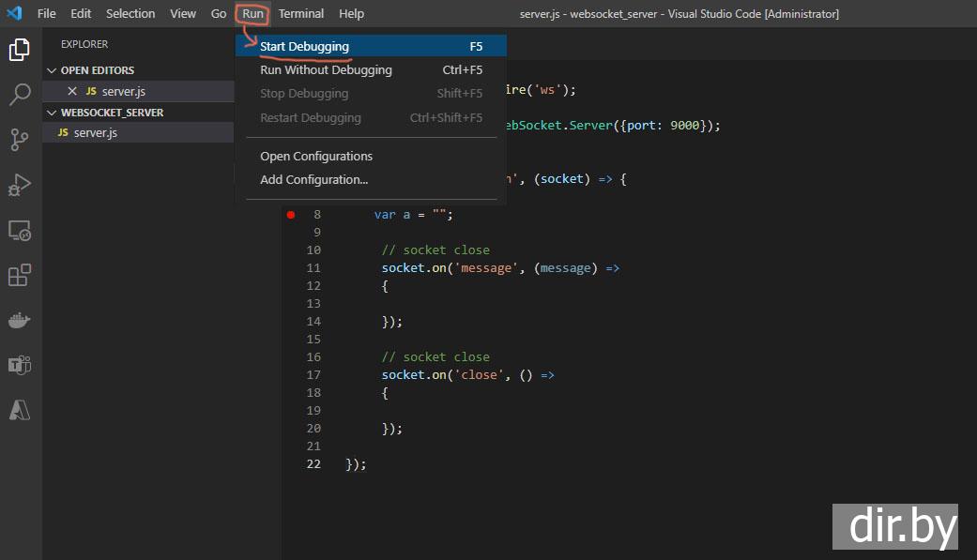Collapse the Open Editors section

click(x=52, y=70)
